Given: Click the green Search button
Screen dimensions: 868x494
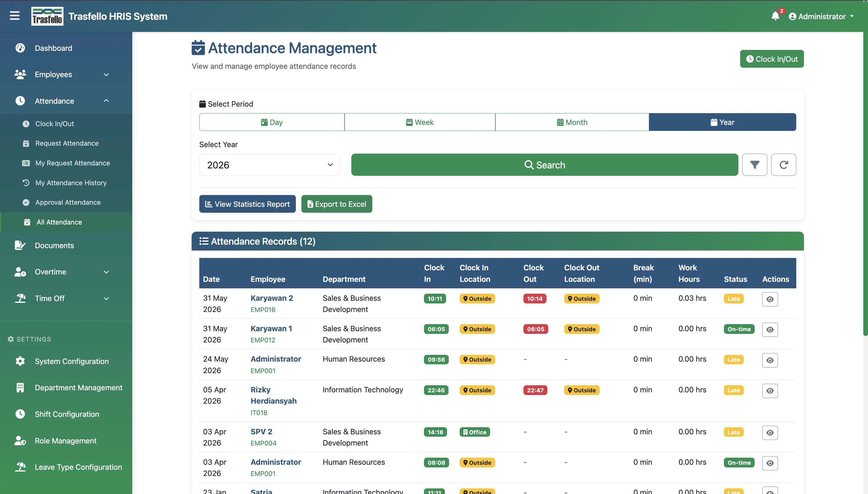Looking at the screenshot, I should click(545, 165).
